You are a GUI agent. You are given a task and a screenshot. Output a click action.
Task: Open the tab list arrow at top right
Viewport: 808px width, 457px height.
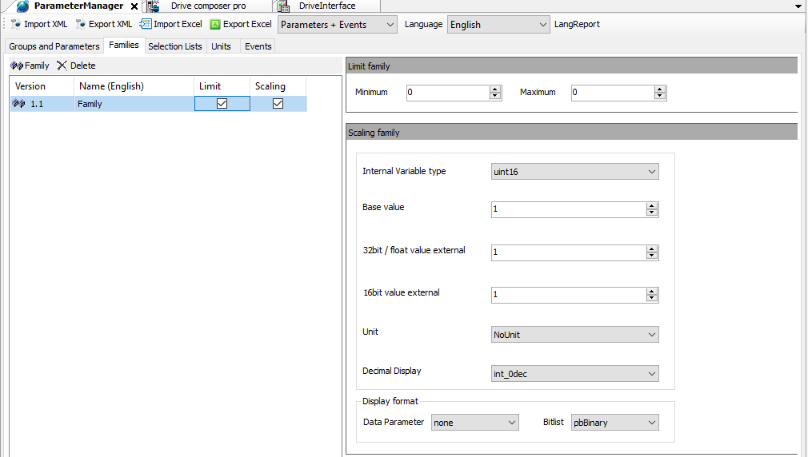798,6
